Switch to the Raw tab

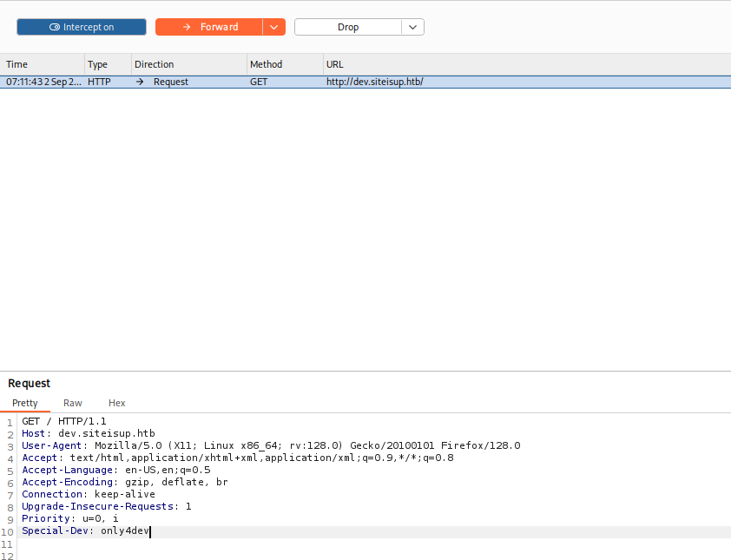point(73,403)
